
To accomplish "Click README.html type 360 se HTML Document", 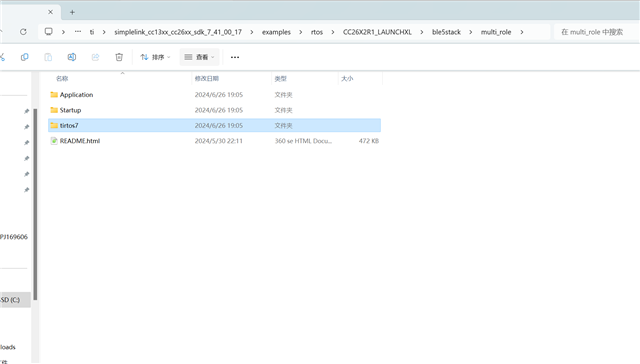I will [303, 141].
